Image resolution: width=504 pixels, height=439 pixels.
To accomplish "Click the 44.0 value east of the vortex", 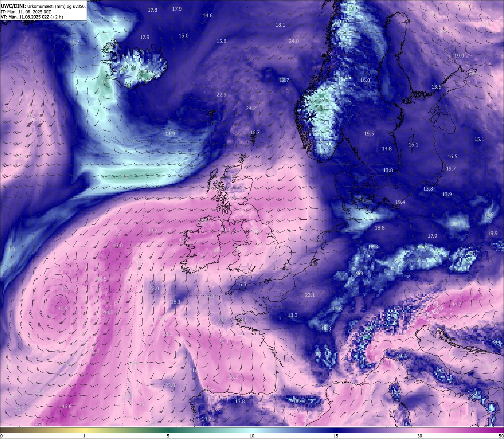I will (108, 313).
